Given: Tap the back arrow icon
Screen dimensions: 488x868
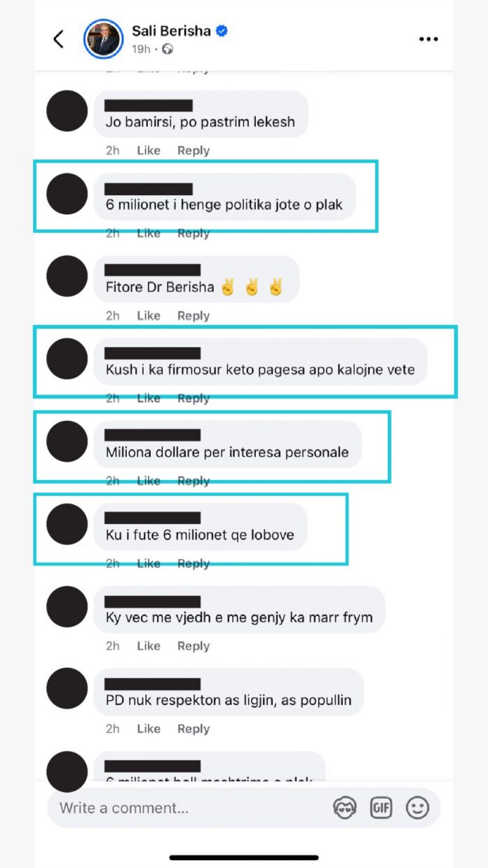Looking at the screenshot, I should click(59, 39).
